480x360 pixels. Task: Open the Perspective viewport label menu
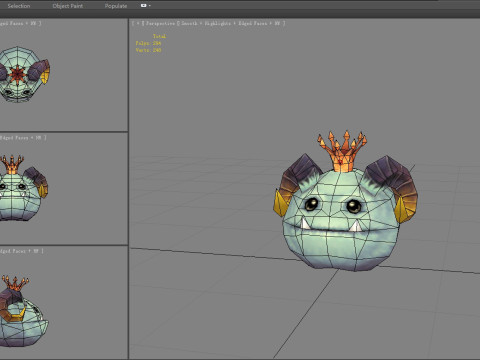click(160, 23)
